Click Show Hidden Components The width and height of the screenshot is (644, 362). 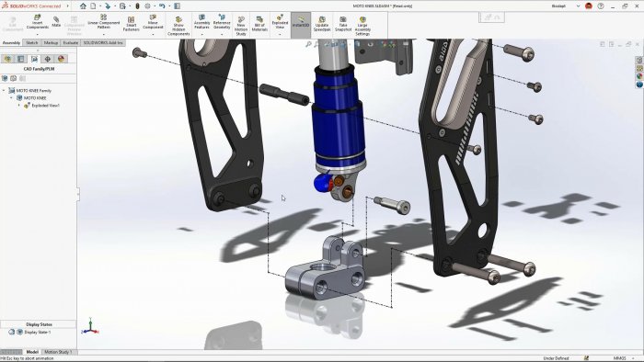coord(178,26)
